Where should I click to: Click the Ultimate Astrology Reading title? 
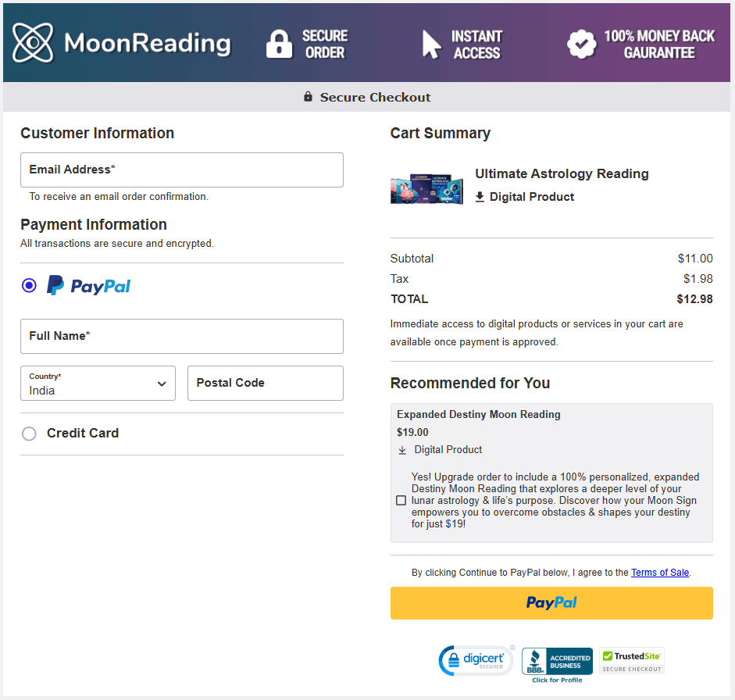562,173
